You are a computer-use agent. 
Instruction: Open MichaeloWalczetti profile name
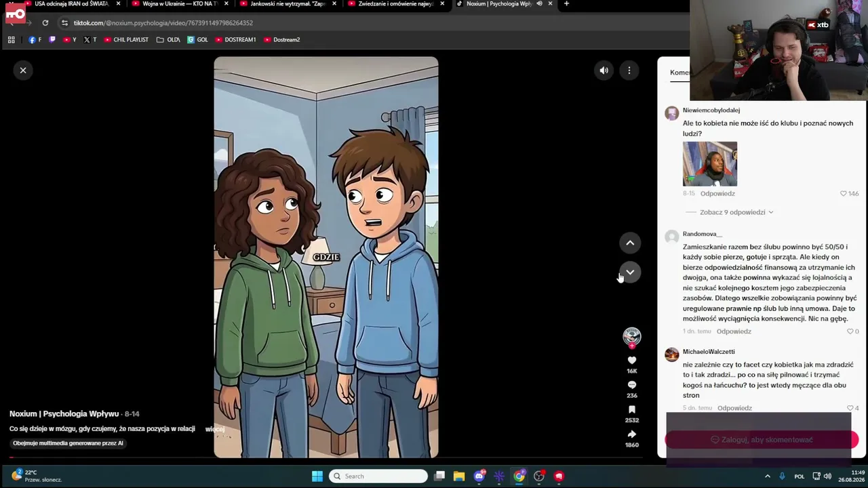pyautogui.click(x=709, y=352)
